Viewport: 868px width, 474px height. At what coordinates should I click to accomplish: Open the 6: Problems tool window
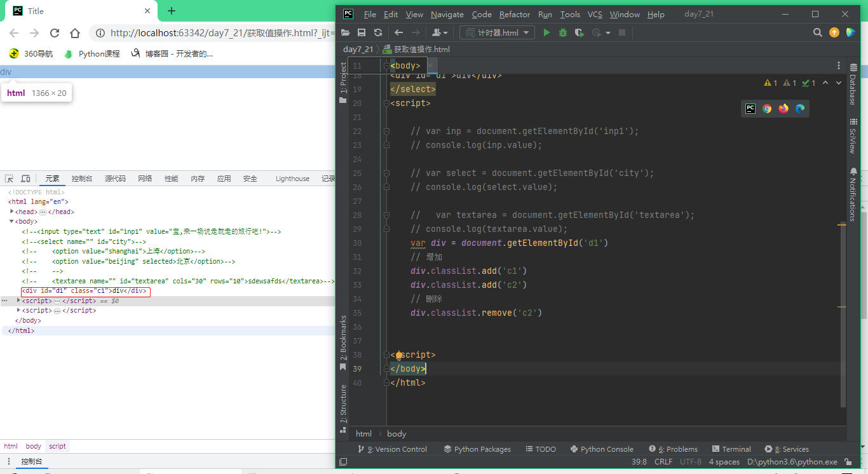673,449
